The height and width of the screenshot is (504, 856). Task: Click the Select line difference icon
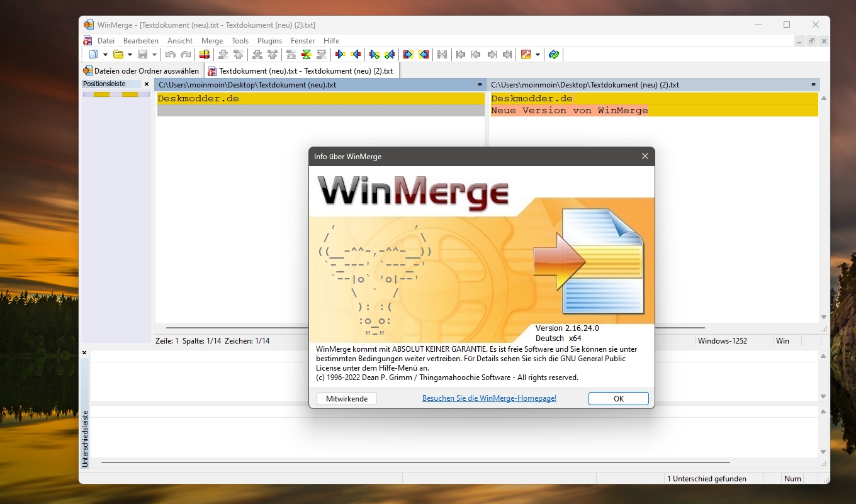(204, 55)
